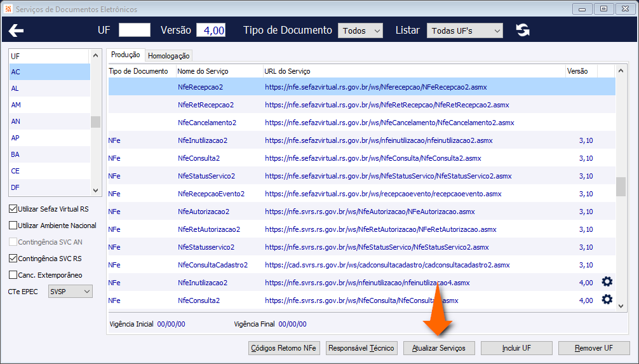
Task: Switch to the Homologação tab
Action: (169, 56)
